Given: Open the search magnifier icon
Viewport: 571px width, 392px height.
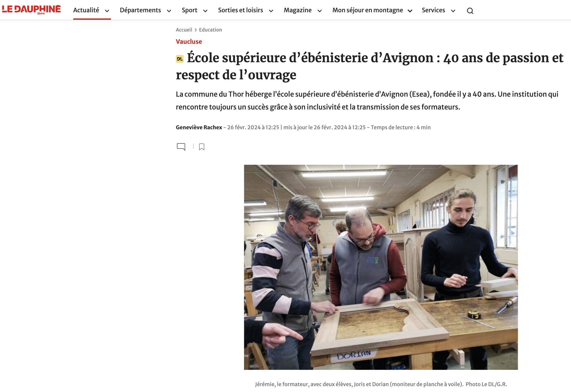Looking at the screenshot, I should [470, 11].
